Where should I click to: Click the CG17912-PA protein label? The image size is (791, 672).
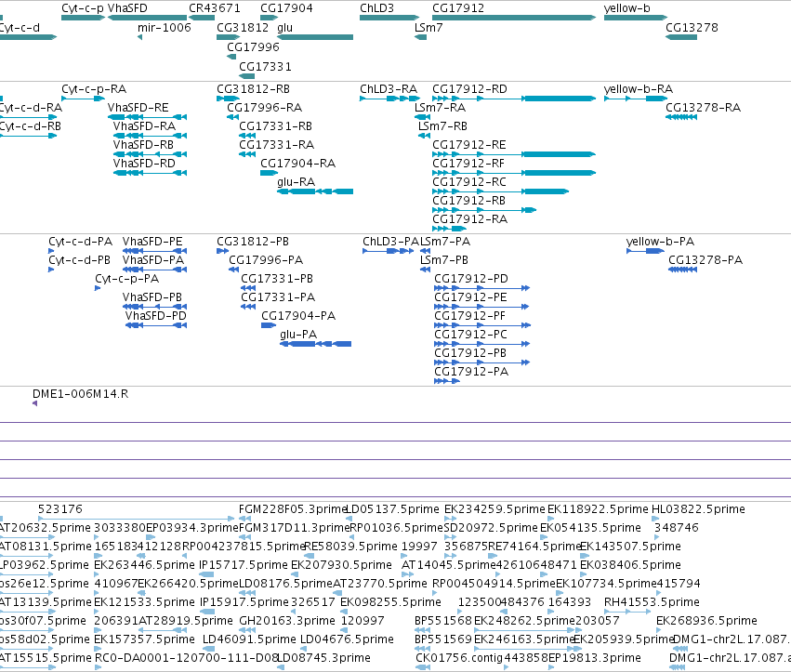click(471, 372)
